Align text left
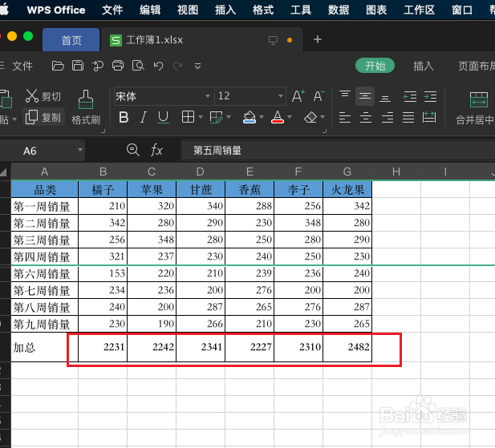 tap(345, 117)
